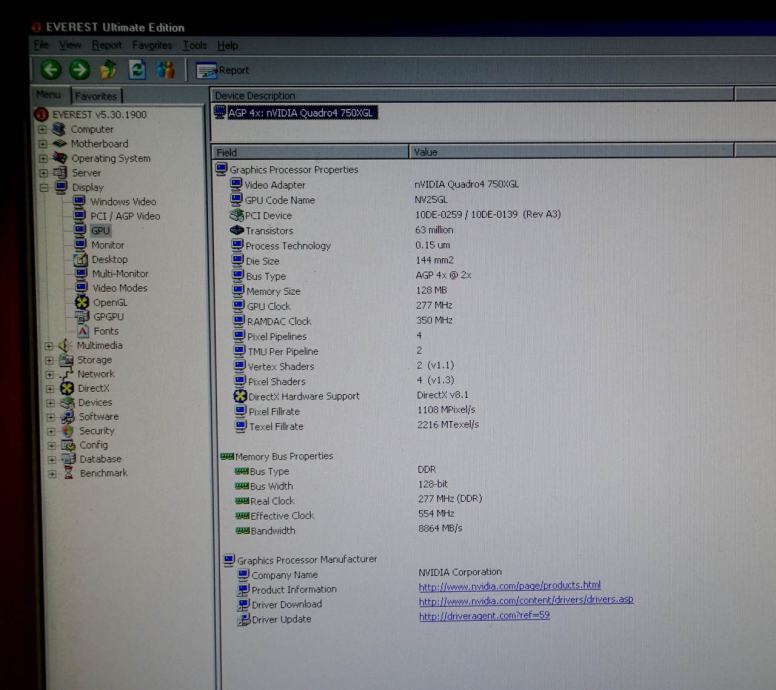Click the Server icon in the tree
Viewport: 776px width, 690px height.
pyautogui.click(x=60, y=172)
